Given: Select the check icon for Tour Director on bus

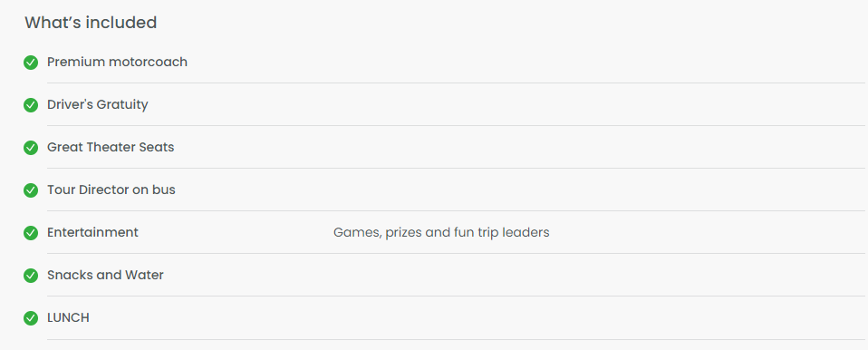Looking at the screenshot, I should click(31, 190).
